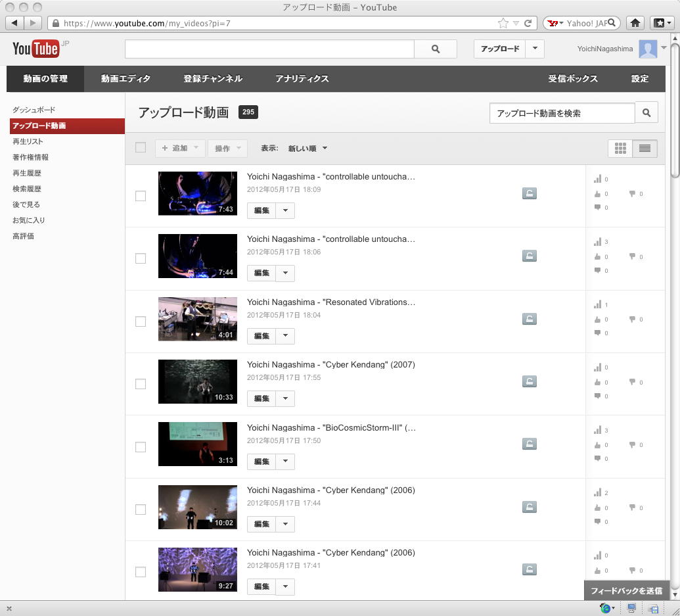Bookmark page with star icon
This screenshot has height=616, width=680.
[x=503, y=23]
